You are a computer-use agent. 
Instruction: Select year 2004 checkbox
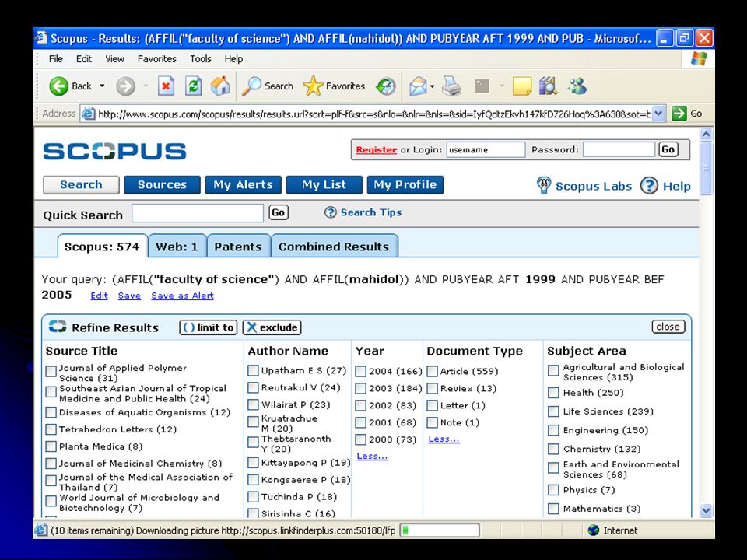click(361, 372)
